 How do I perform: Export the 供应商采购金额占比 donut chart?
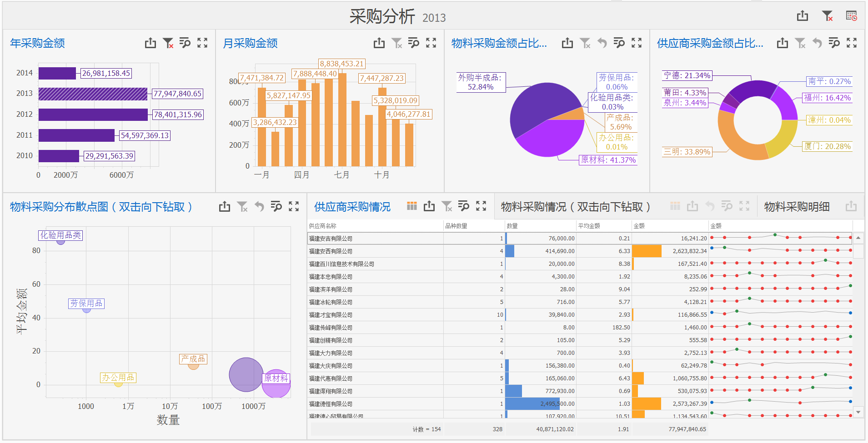(783, 43)
